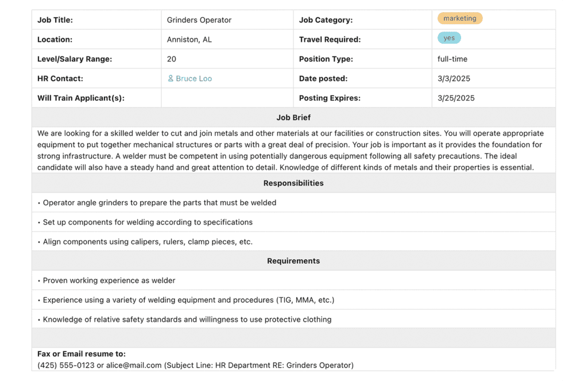Click the job brief description paragraph
This screenshot has height=381, width=588.
(290, 151)
